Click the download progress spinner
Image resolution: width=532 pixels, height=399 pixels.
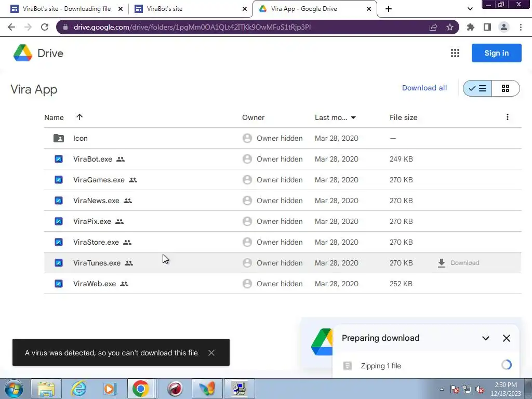tap(506, 365)
